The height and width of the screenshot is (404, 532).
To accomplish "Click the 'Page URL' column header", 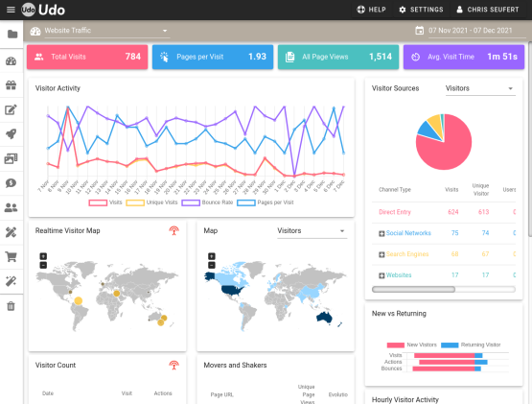I will [x=221, y=394].
